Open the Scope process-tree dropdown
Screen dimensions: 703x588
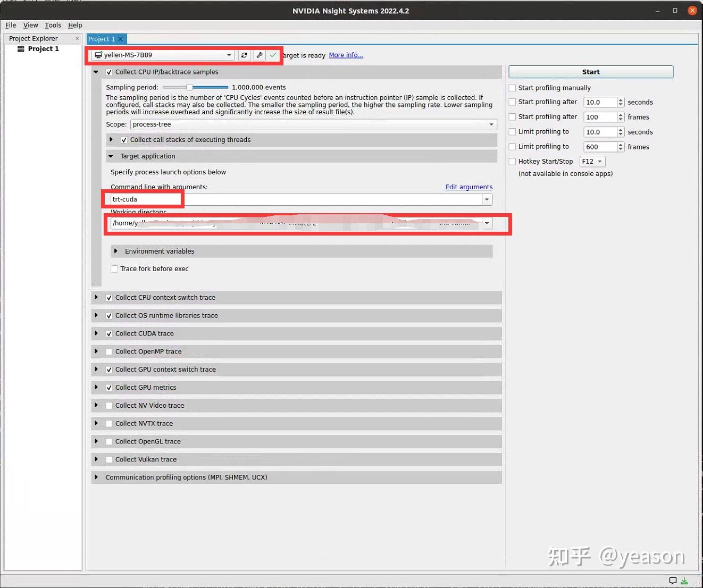pyautogui.click(x=491, y=124)
